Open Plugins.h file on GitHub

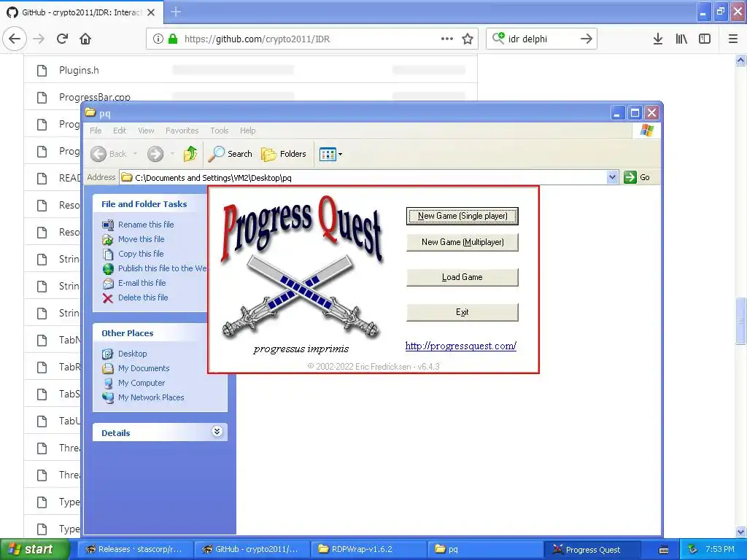click(x=79, y=71)
